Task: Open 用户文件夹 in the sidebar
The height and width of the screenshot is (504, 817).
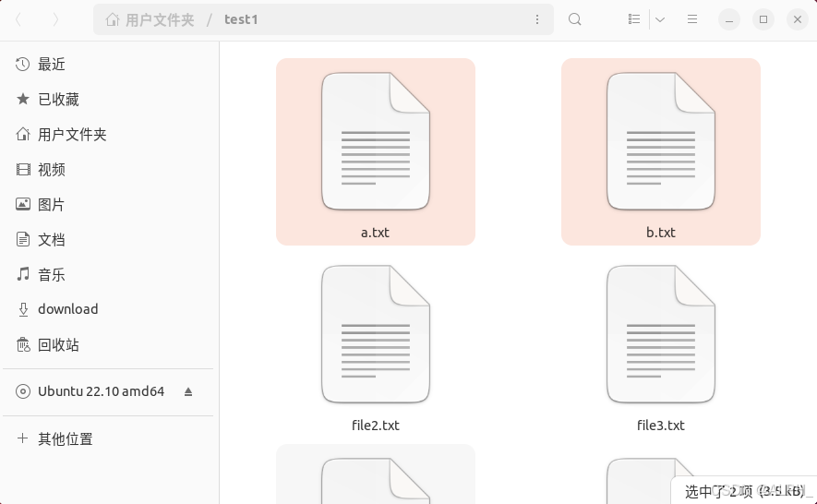Action: coord(111,135)
